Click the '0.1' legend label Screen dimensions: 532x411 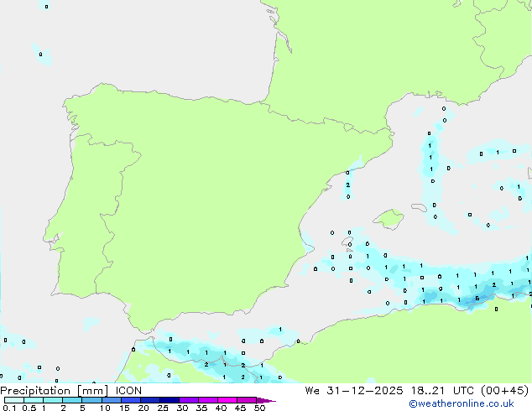point(9,408)
